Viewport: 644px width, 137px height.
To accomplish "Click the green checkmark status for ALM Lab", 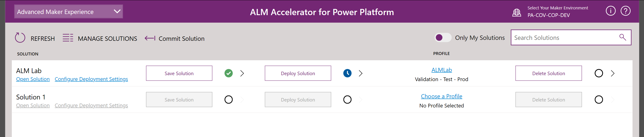I will click(228, 73).
